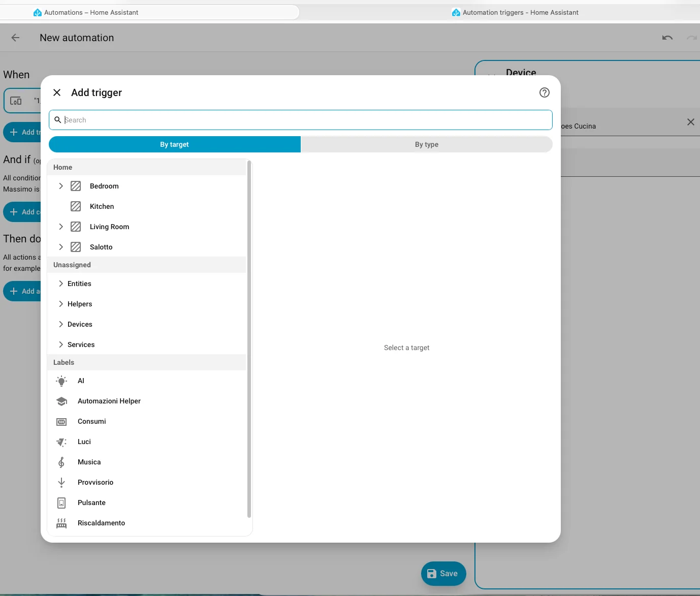This screenshot has height=596, width=700.
Task: Click the target list scrollbar
Action: [x=249, y=339]
